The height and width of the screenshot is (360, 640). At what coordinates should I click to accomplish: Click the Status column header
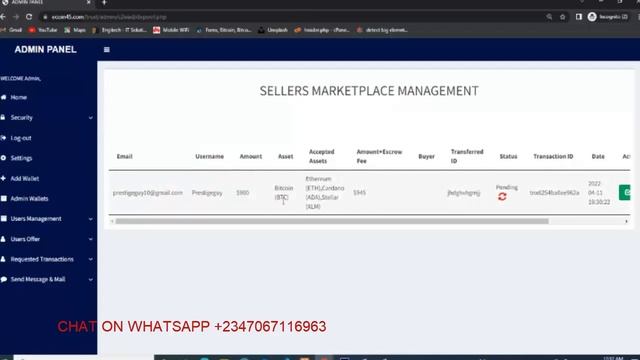pos(508,156)
